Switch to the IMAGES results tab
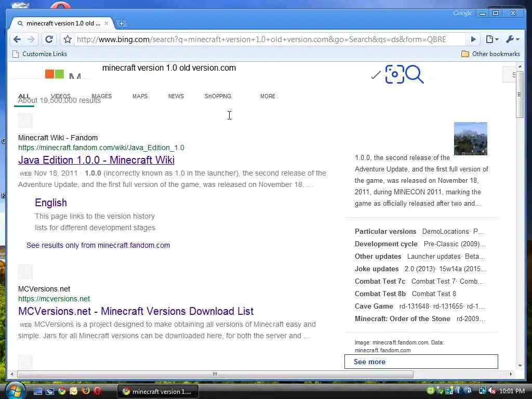 point(101,96)
